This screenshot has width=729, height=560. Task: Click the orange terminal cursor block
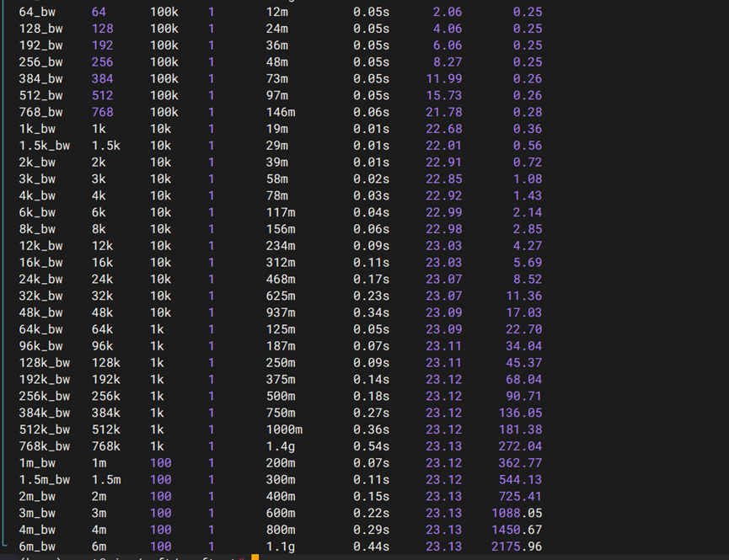tap(255, 557)
